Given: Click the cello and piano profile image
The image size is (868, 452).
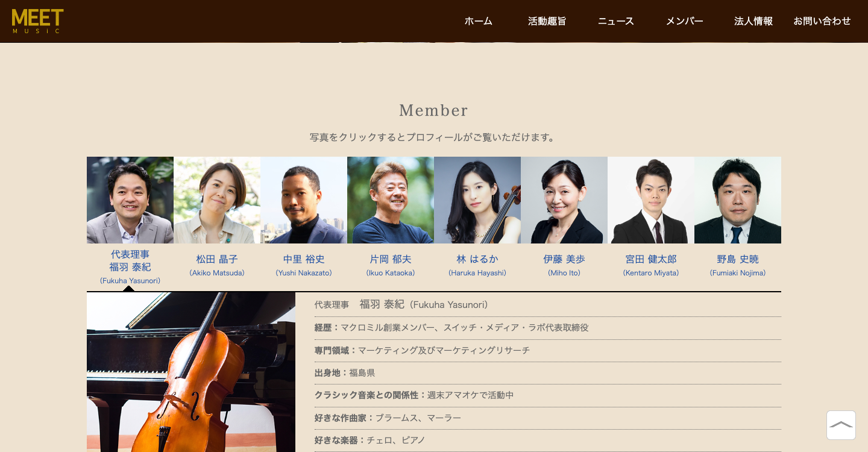Looking at the screenshot, I should point(191,372).
